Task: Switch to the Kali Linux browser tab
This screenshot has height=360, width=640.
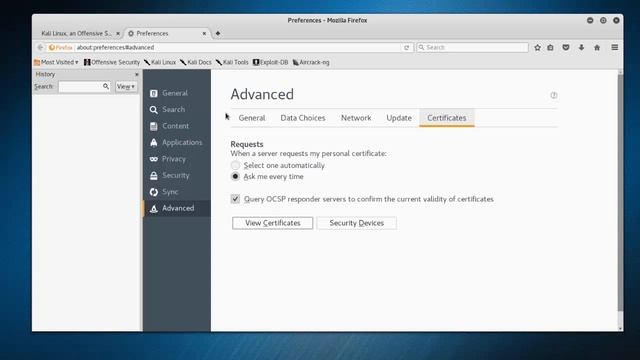Action: 76,33
